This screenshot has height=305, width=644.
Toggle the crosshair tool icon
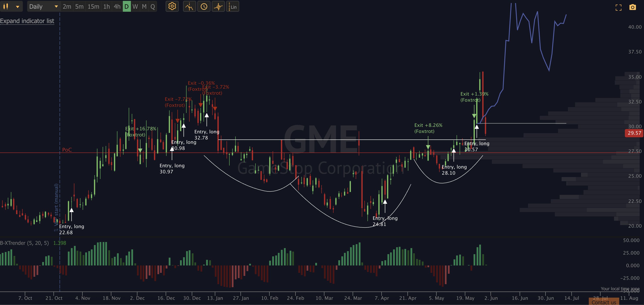tap(218, 7)
